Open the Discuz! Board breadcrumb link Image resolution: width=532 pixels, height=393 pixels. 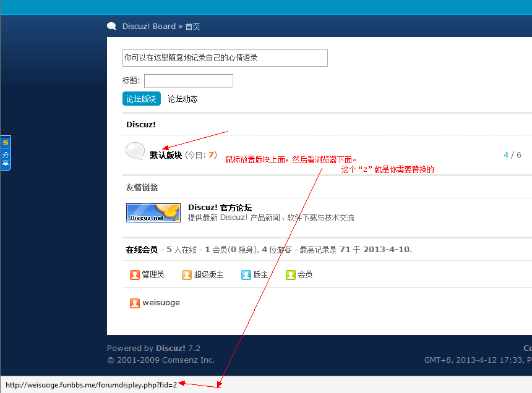[x=149, y=27]
